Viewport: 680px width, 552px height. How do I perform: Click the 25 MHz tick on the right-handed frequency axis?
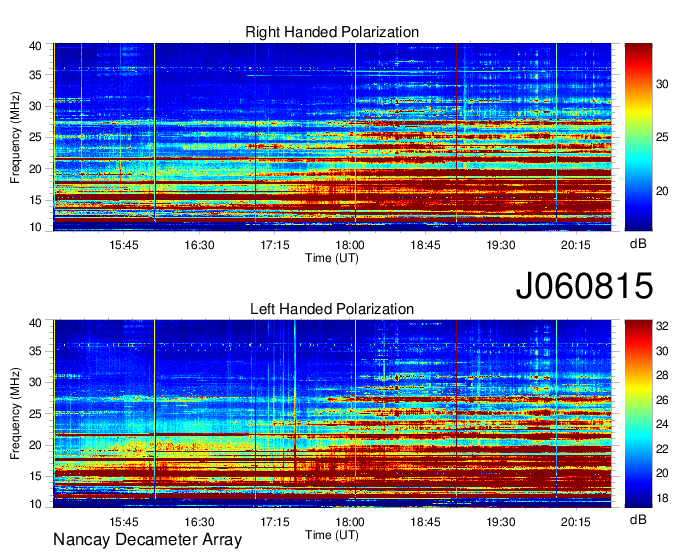(35, 137)
